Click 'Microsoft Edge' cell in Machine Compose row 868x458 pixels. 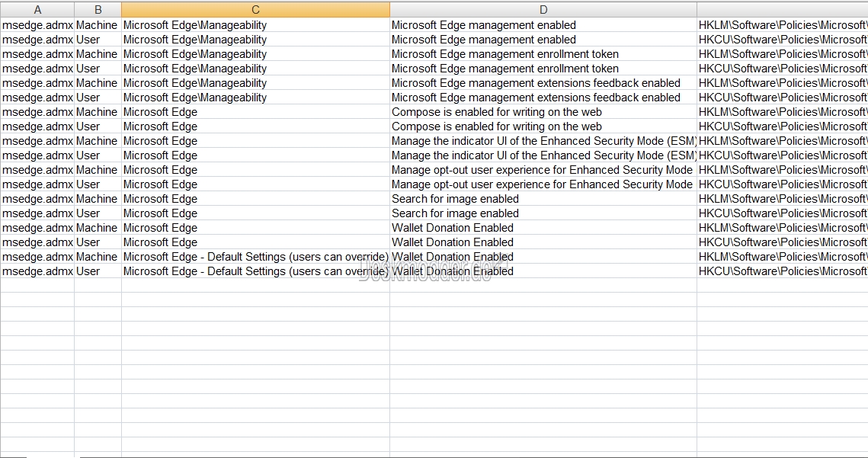click(255, 111)
